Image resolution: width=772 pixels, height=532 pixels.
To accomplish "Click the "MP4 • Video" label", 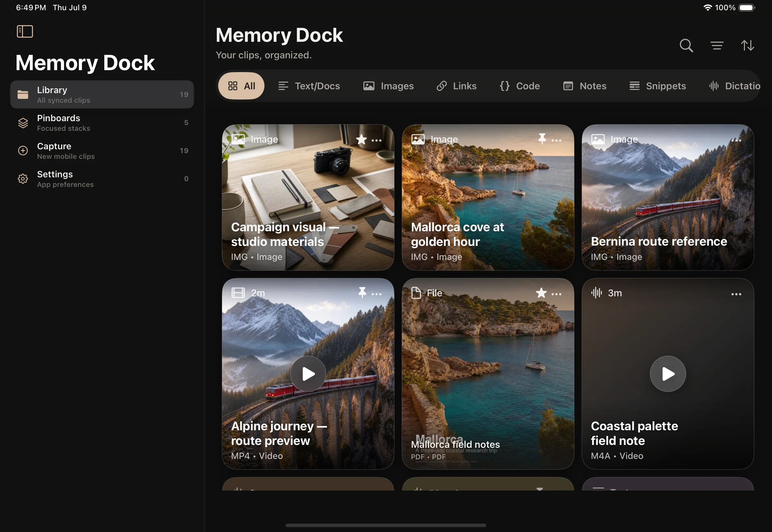I will tap(257, 456).
